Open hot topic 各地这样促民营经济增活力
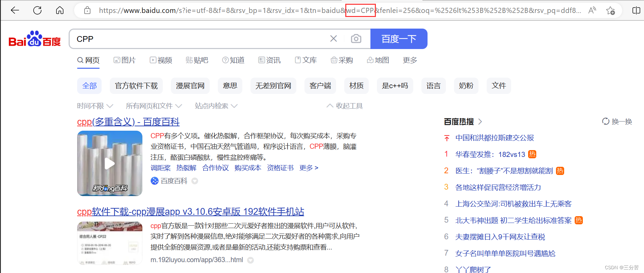The width and height of the screenshot is (644, 273). [498, 188]
